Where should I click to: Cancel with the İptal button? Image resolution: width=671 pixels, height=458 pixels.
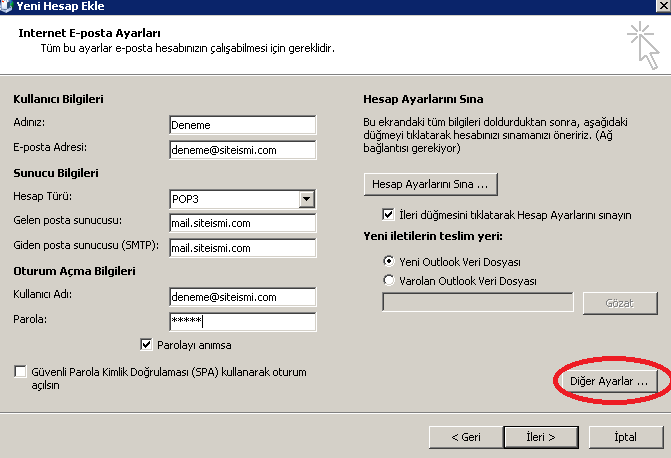pos(626,437)
